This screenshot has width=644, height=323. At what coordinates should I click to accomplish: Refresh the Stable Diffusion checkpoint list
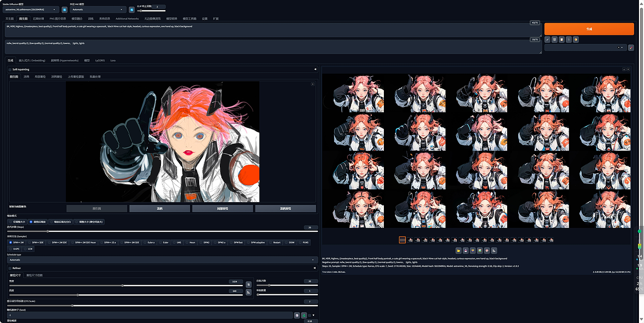click(64, 9)
